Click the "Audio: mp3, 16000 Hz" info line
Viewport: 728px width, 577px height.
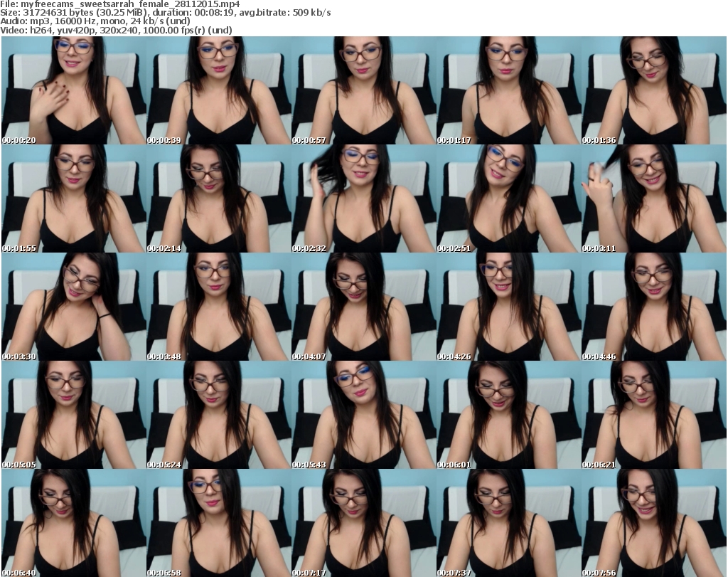click(95, 21)
